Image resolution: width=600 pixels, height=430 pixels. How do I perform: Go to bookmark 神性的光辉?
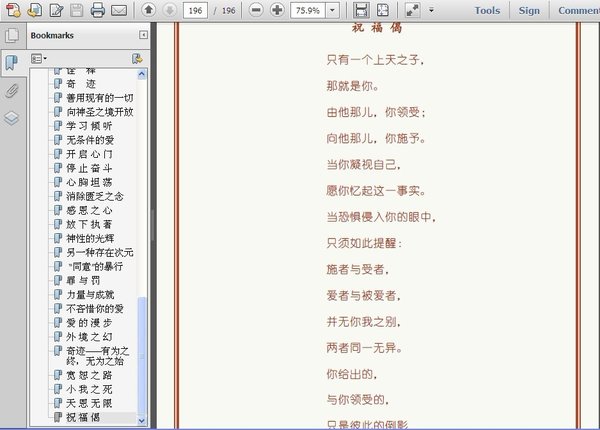[90, 238]
